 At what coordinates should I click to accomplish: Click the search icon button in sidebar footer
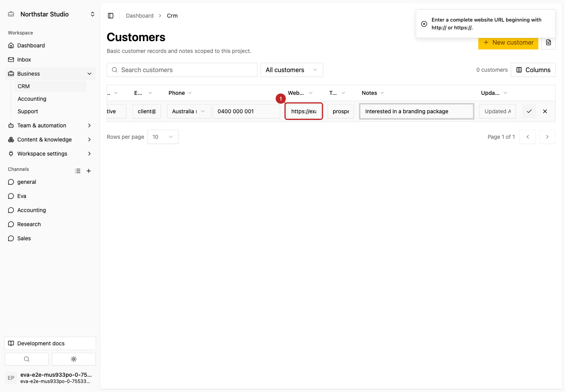(27, 359)
